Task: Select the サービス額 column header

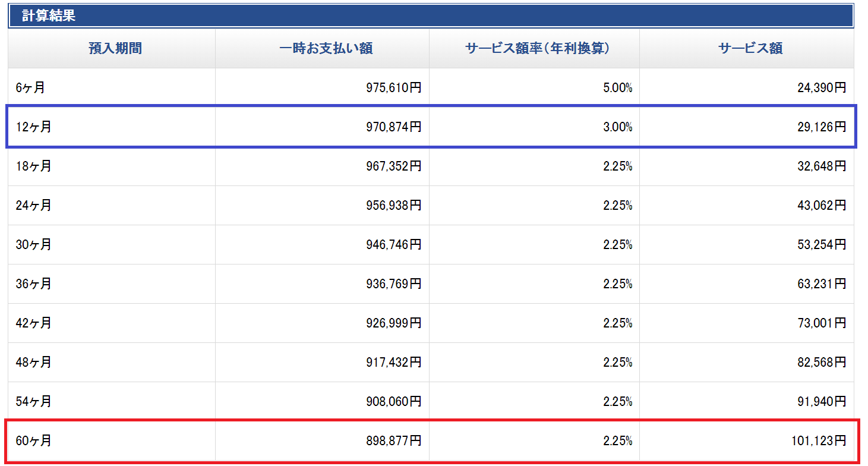Action: click(750, 49)
